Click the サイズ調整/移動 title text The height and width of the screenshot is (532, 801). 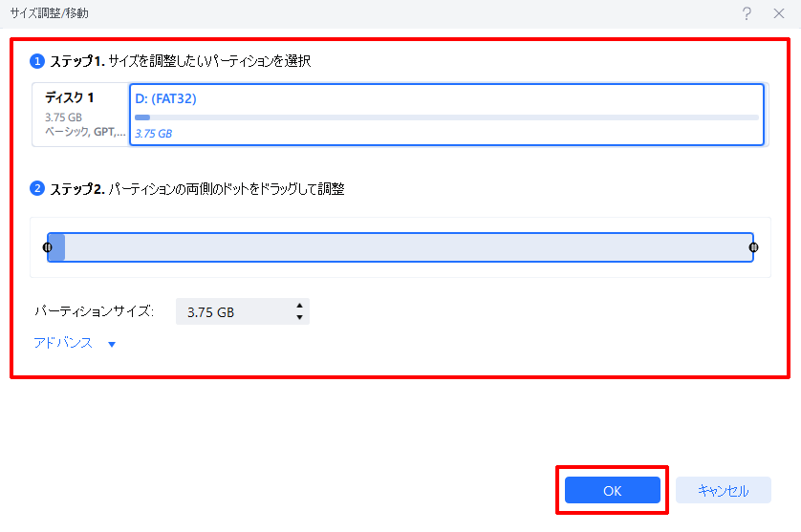pyautogui.click(x=52, y=13)
